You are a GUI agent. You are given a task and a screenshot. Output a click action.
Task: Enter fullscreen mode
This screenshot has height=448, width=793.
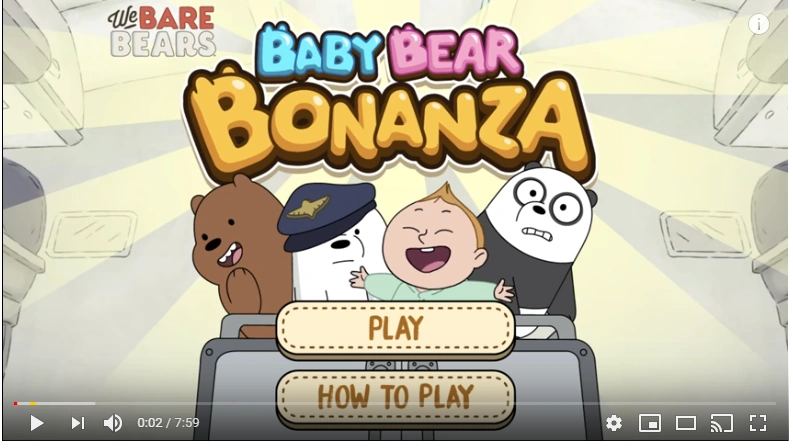(x=758, y=423)
